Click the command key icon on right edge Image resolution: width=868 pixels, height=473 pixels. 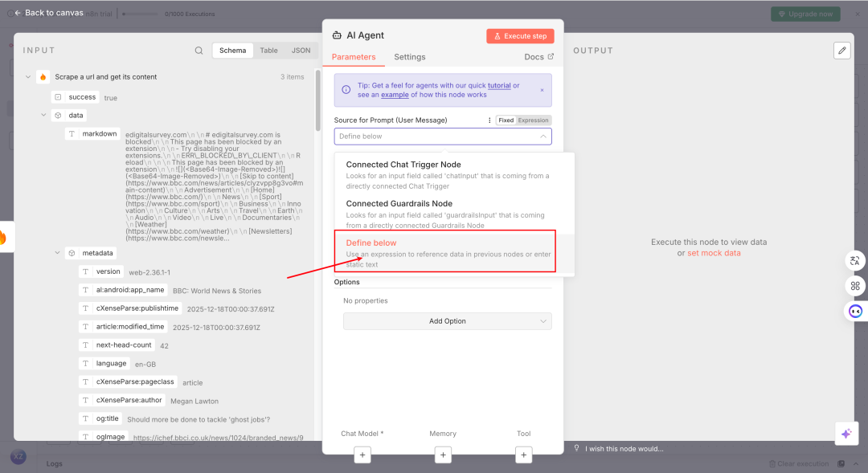point(855,286)
